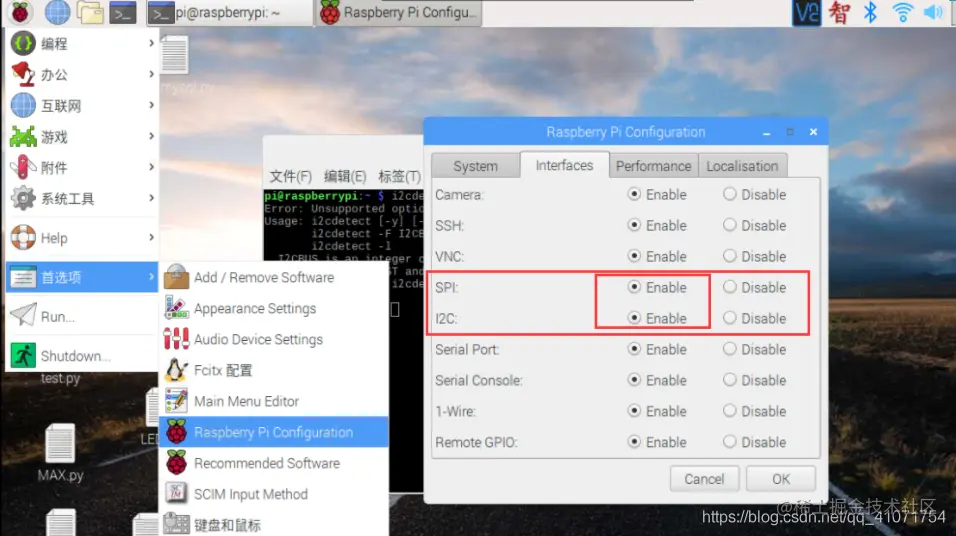This screenshot has height=536, width=956.
Task: Click the Shutdown running man icon
Action: (23, 356)
